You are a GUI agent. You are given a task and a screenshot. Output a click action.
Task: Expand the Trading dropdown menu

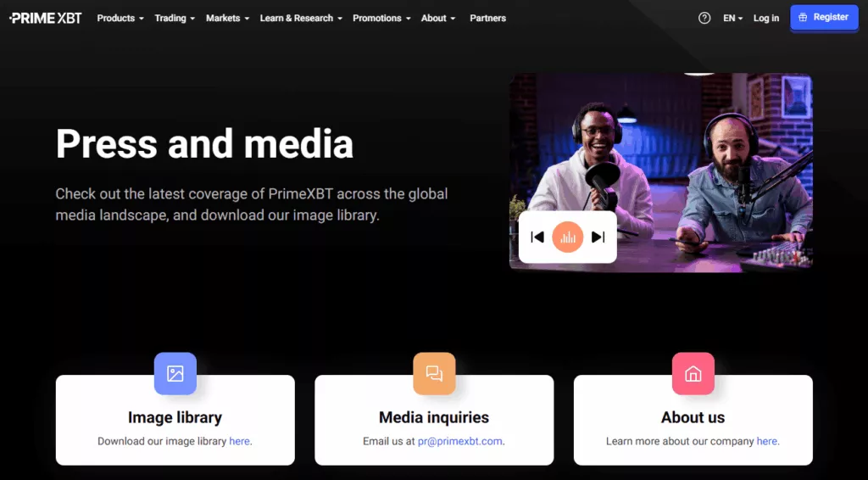point(175,19)
